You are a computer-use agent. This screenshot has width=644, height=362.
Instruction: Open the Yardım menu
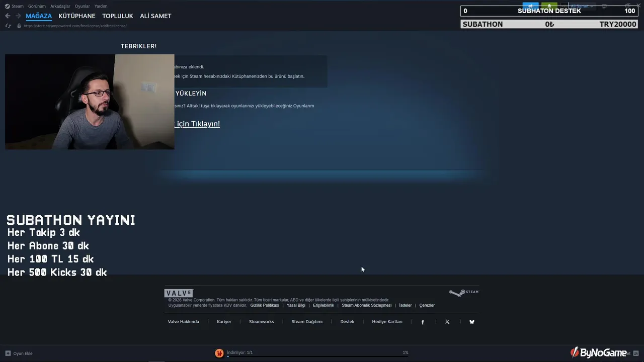click(101, 6)
